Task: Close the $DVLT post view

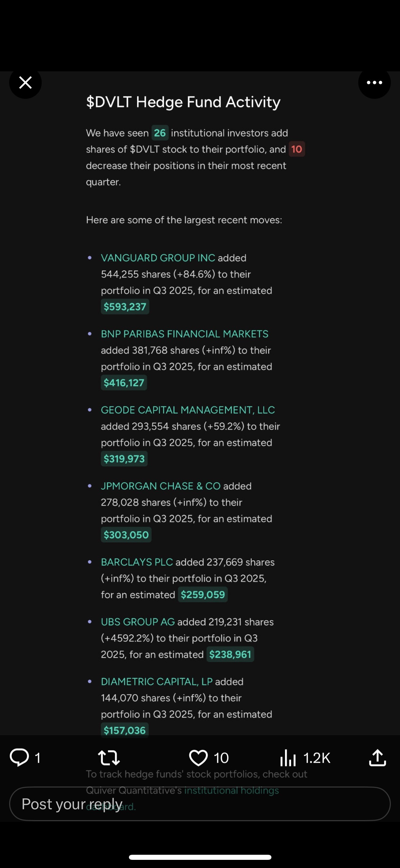Action: pos(25,83)
